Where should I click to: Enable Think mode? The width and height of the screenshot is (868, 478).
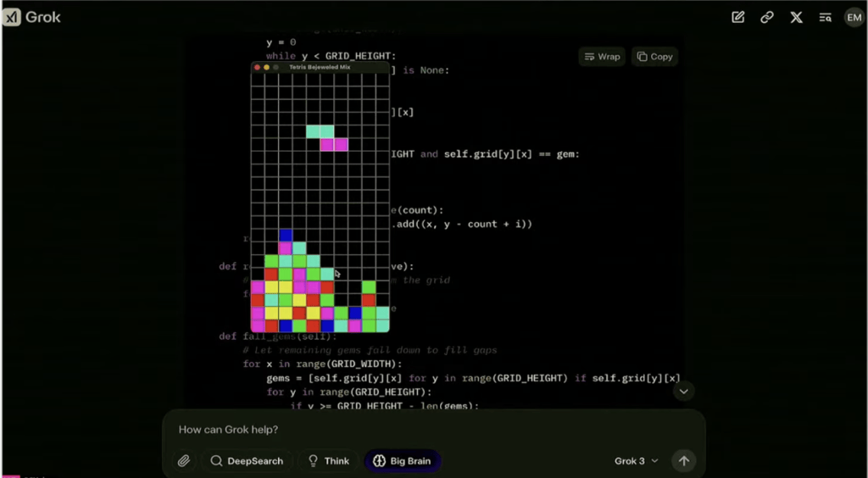point(328,461)
